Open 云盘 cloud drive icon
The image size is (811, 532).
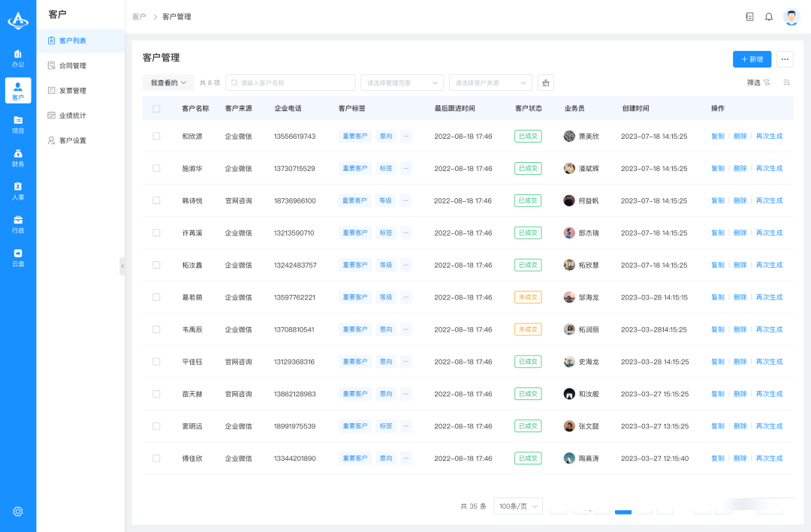[18, 257]
